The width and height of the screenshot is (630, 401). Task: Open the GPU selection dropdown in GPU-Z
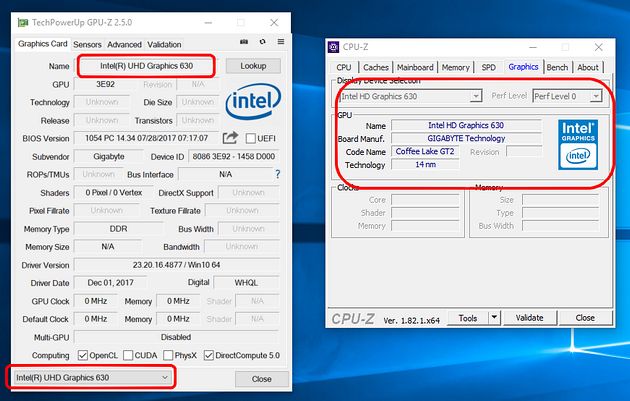point(92,377)
